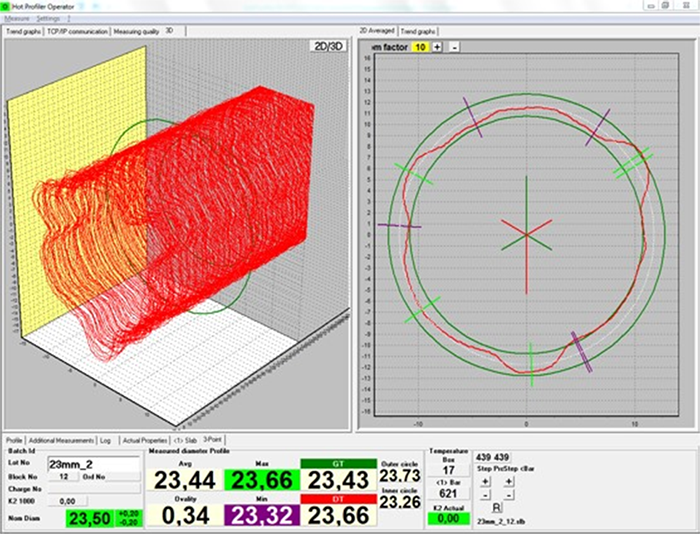
Task: Click the yellow zoom factor value box
Action: (x=420, y=47)
